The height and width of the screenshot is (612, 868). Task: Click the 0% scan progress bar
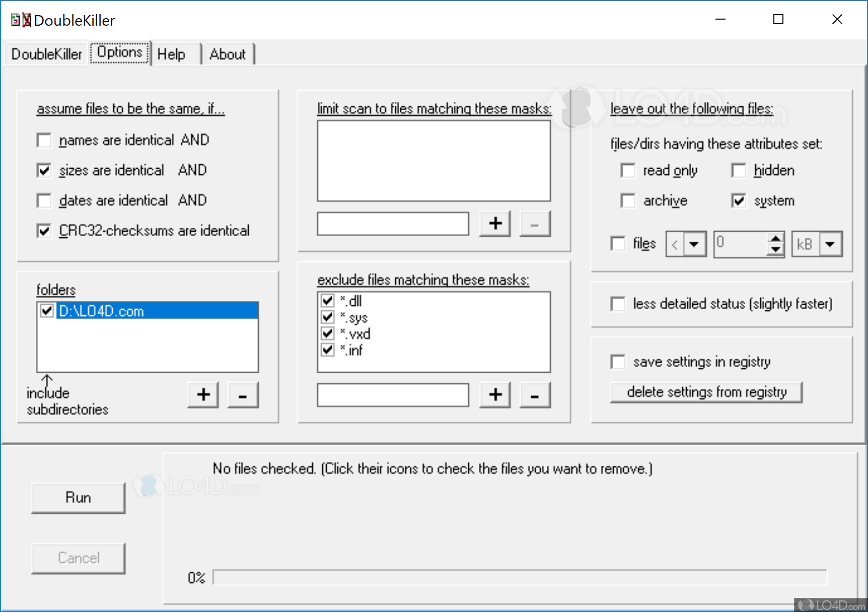pos(520,578)
